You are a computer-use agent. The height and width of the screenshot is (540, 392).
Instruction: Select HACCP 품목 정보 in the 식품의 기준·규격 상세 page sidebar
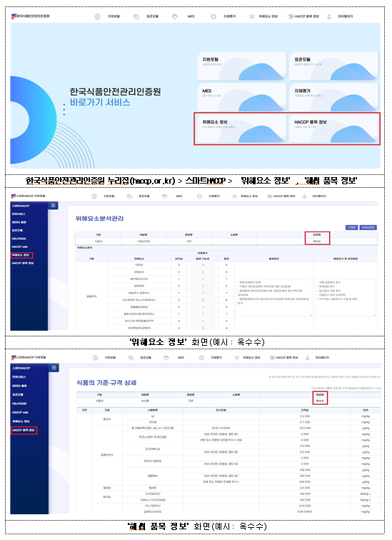click(x=24, y=430)
